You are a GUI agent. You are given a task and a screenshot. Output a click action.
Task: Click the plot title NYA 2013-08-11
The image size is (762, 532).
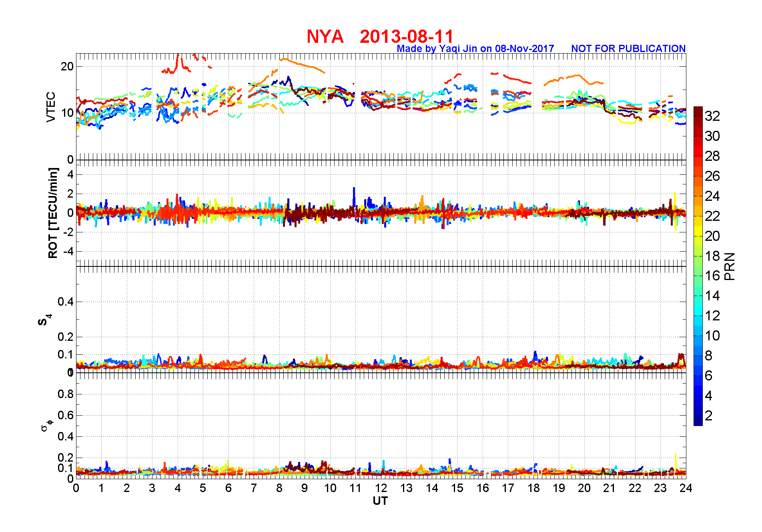click(x=380, y=36)
